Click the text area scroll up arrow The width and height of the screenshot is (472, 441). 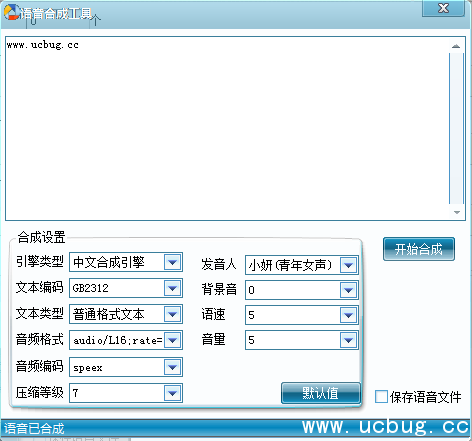(x=456, y=46)
